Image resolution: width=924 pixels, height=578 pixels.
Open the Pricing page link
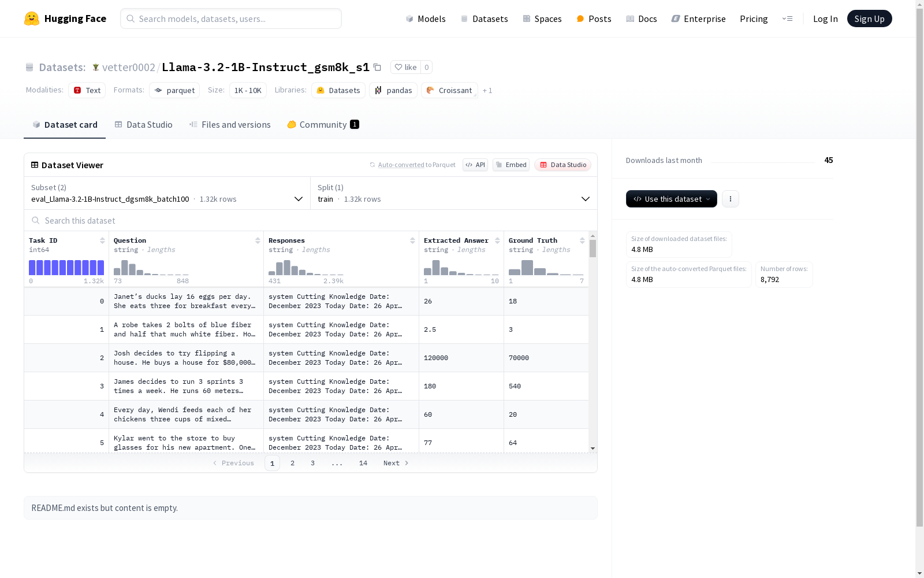coord(754,18)
